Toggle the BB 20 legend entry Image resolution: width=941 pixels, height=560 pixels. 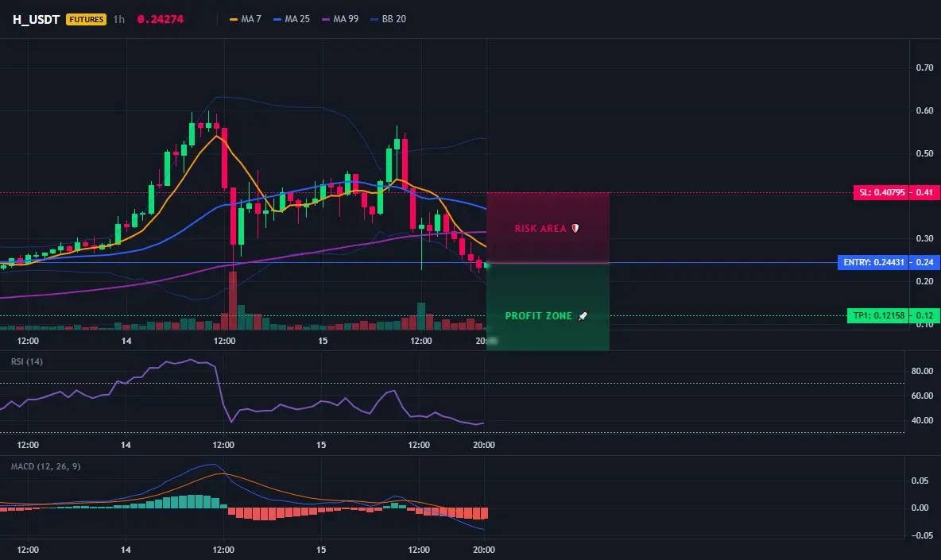tap(389, 19)
